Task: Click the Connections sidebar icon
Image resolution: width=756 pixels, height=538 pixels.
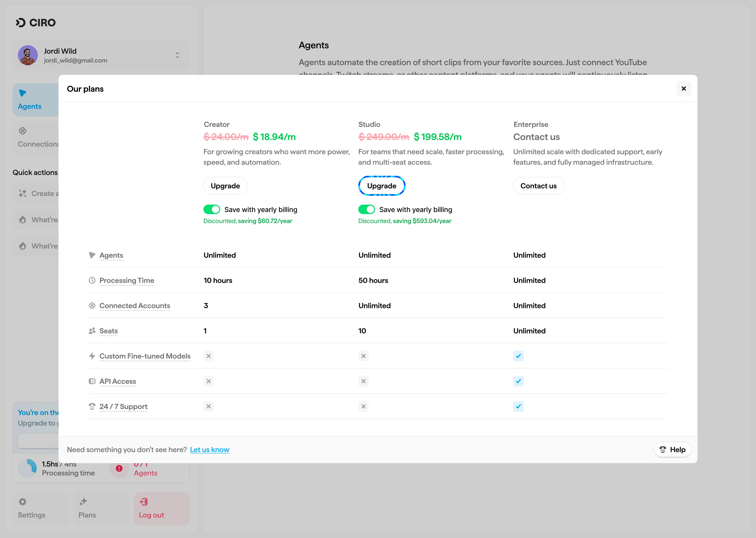Action: [x=23, y=131]
